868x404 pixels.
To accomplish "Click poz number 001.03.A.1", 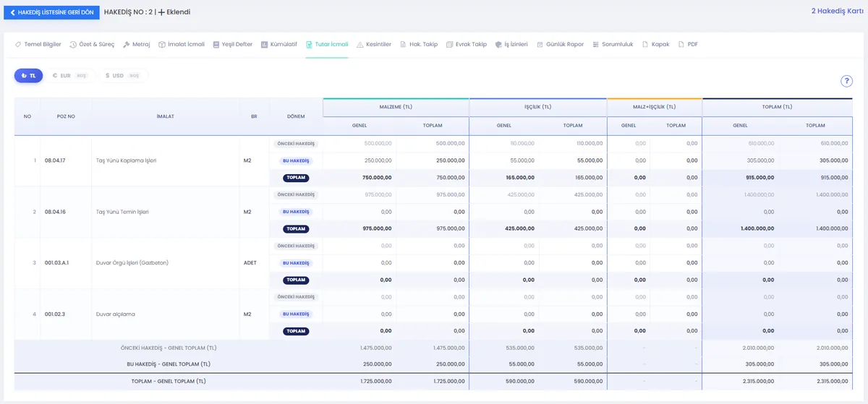I will tap(57, 263).
